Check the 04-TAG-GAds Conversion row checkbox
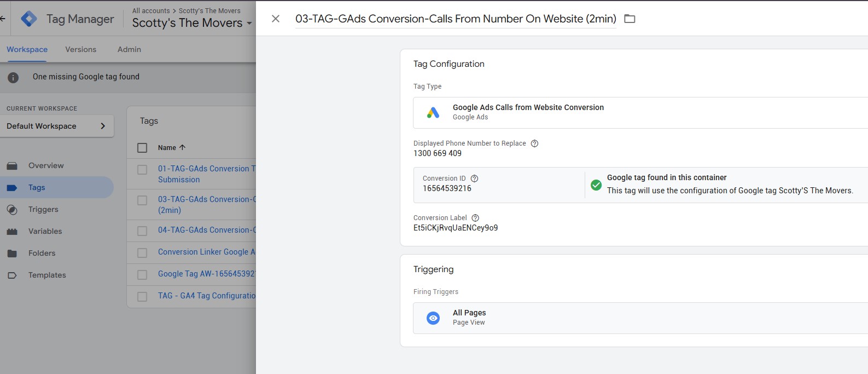The image size is (868, 374). click(142, 231)
